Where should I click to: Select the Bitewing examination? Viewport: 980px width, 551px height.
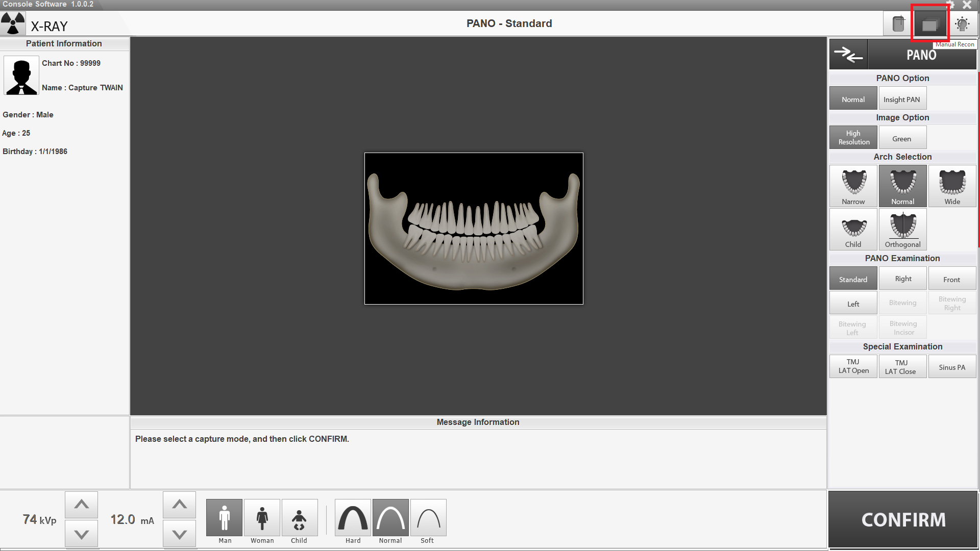pos(903,303)
